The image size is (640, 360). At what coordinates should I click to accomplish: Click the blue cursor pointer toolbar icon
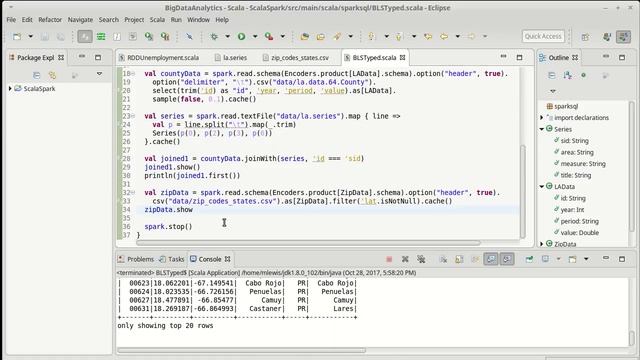tap(189, 37)
